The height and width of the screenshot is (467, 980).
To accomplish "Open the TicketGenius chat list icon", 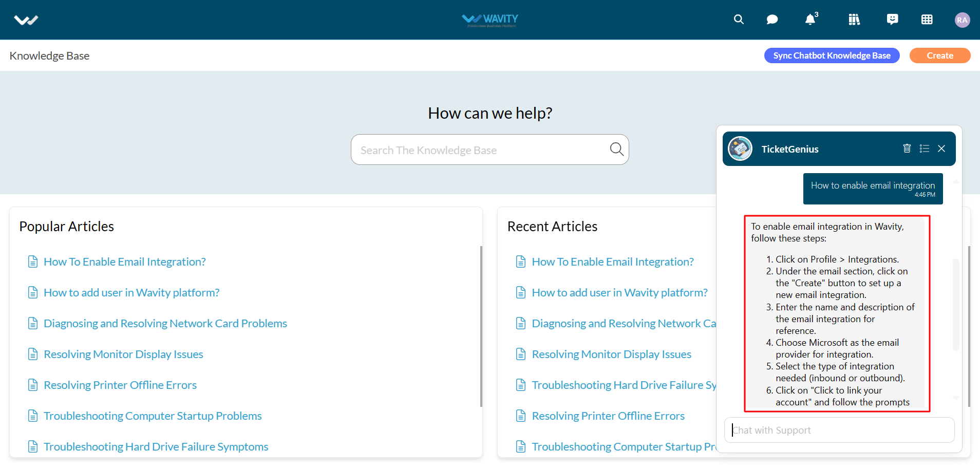I will pyautogui.click(x=925, y=148).
